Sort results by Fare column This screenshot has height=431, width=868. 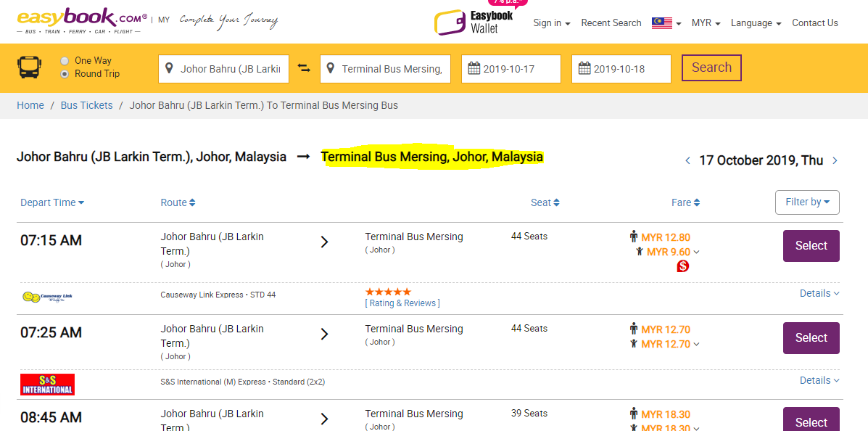click(x=685, y=202)
